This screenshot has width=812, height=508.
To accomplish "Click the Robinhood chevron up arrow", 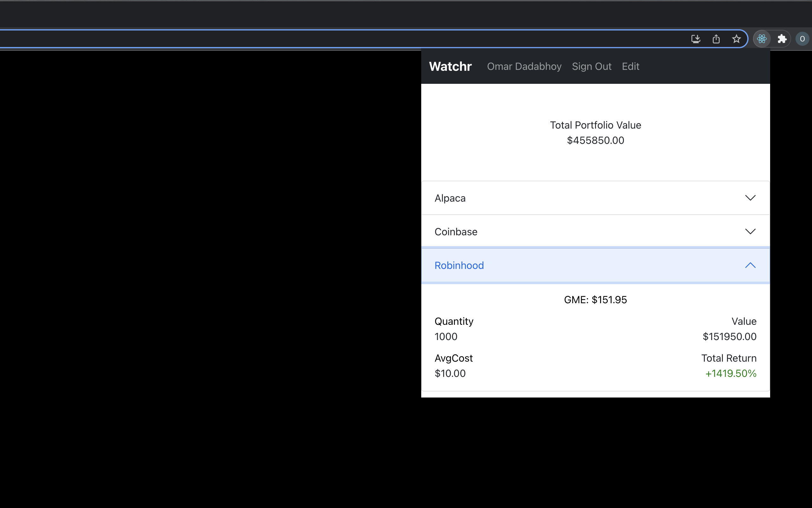I will coord(750,265).
